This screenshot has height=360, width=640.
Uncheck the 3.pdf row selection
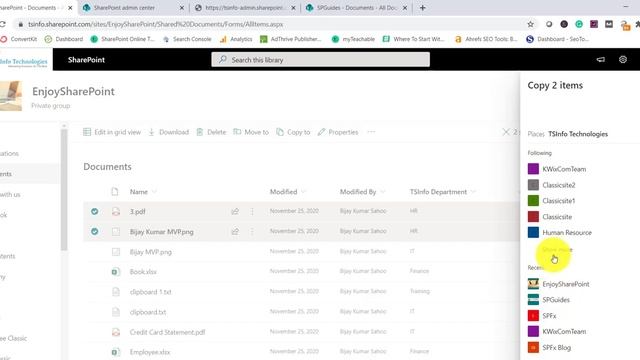(x=94, y=211)
